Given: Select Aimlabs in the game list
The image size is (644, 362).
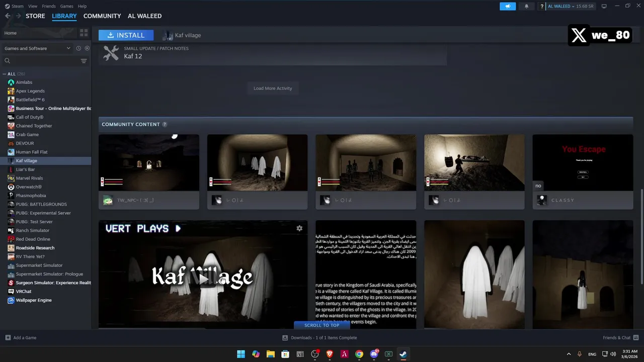Looking at the screenshot, I should pyautogui.click(x=45, y=82).
